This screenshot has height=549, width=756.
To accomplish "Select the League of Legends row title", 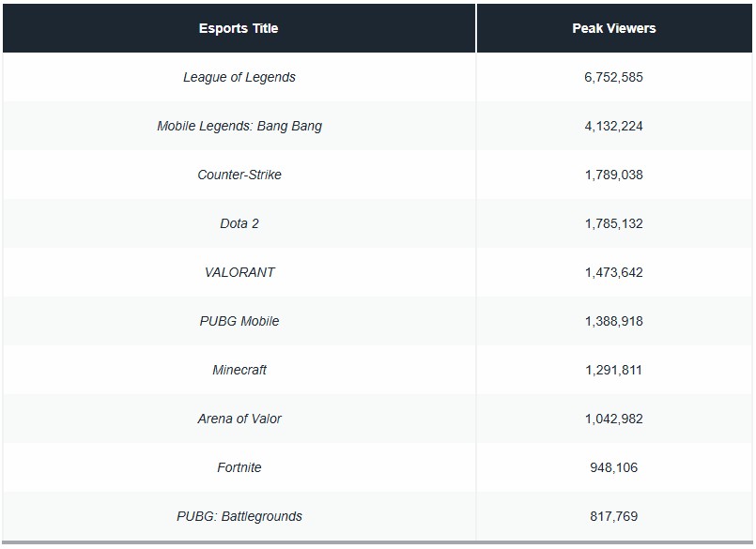I will pyautogui.click(x=239, y=77).
